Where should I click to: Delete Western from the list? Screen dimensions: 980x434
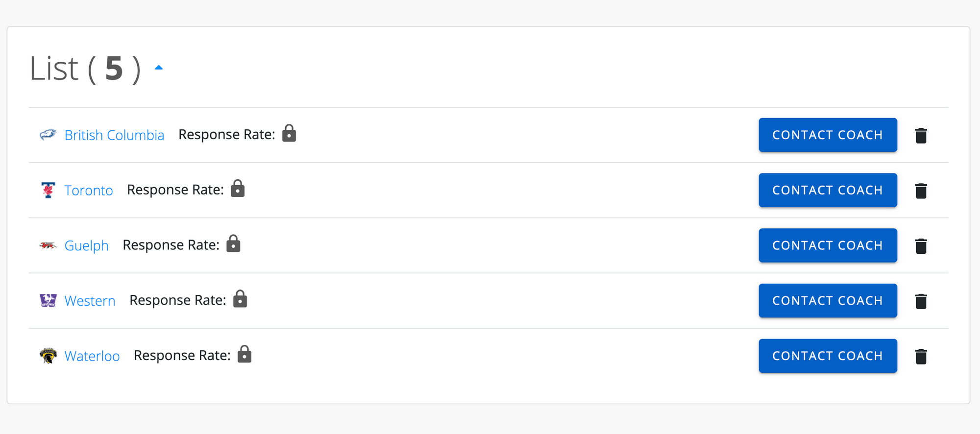click(921, 302)
